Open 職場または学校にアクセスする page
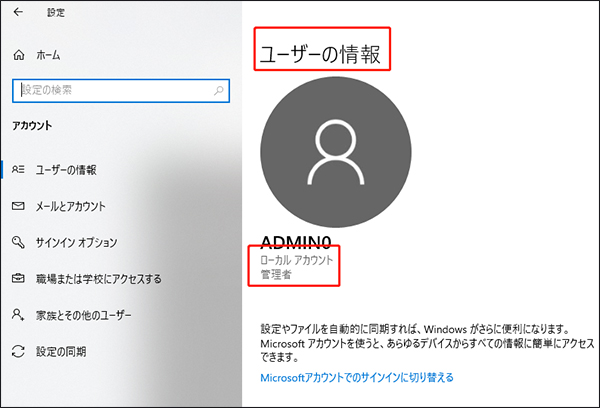Viewport: 600px width, 408px height. point(99,279)
